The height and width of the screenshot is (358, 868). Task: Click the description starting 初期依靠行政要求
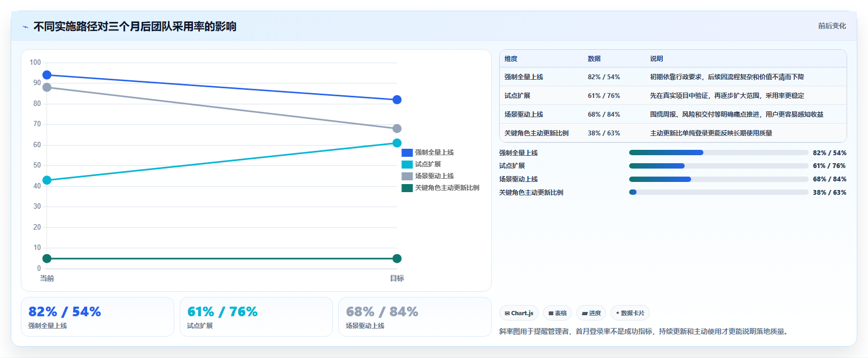(727, 77)
